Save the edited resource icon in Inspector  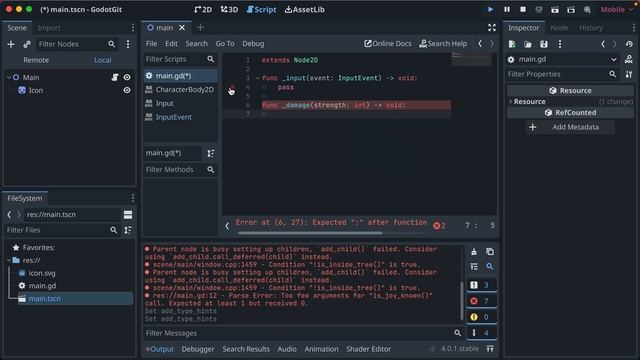pos(544,44)
